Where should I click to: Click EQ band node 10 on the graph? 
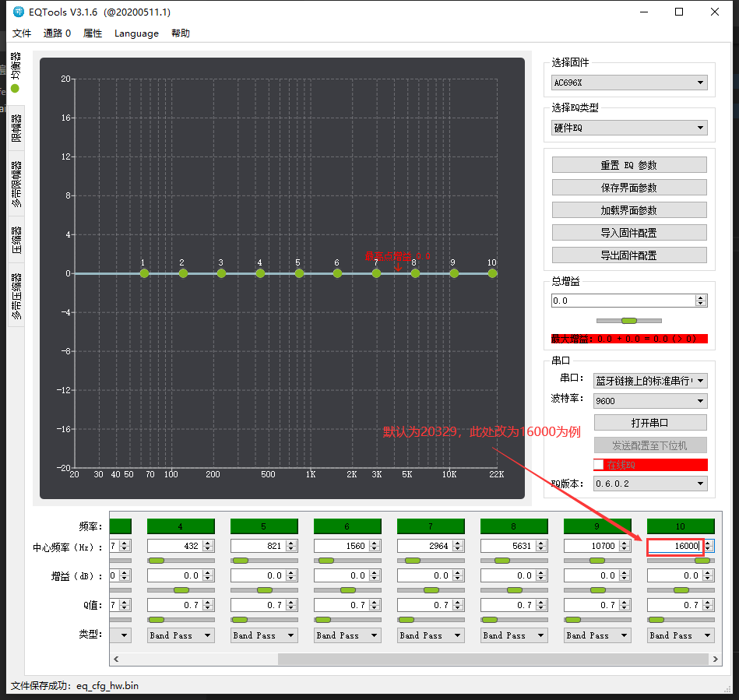coord(492,273)
